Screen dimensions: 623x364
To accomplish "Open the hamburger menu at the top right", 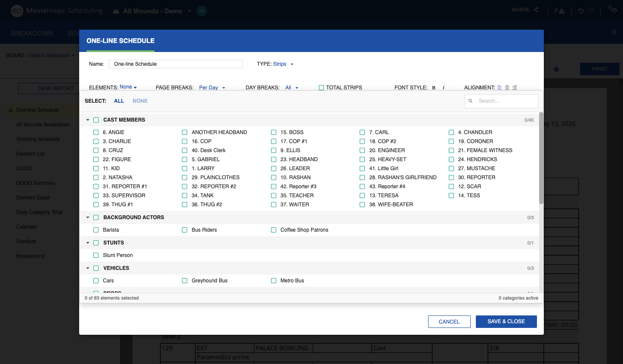I will click(614, 32).
